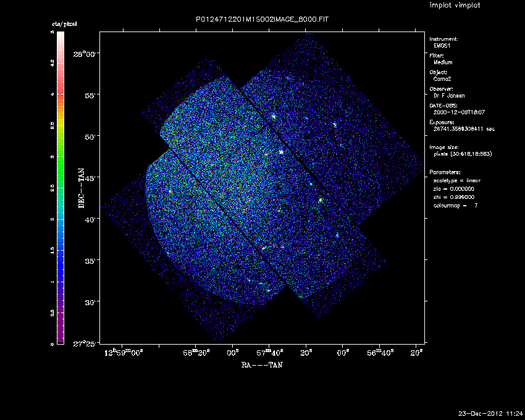The image size is (525, 420).
Task: Click the 57m40s right ascension label
Action: click(270, 352)
